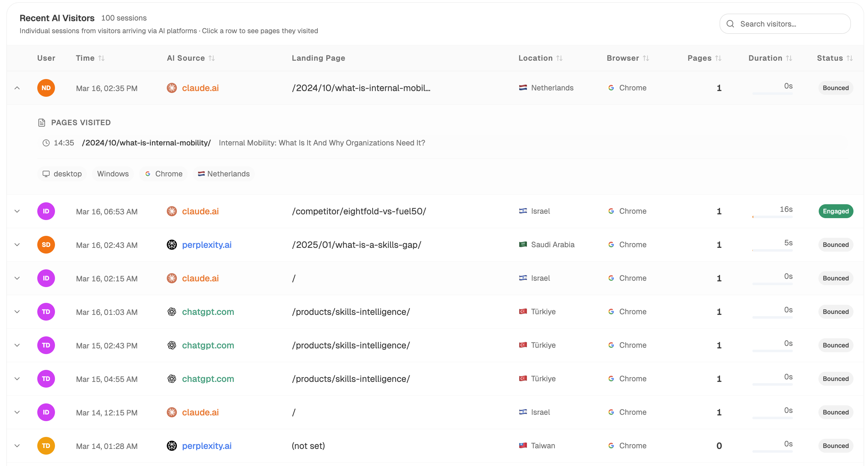
Task: Expand the Mar 14, 12:15 PM row
Action: tap(17, 412)
